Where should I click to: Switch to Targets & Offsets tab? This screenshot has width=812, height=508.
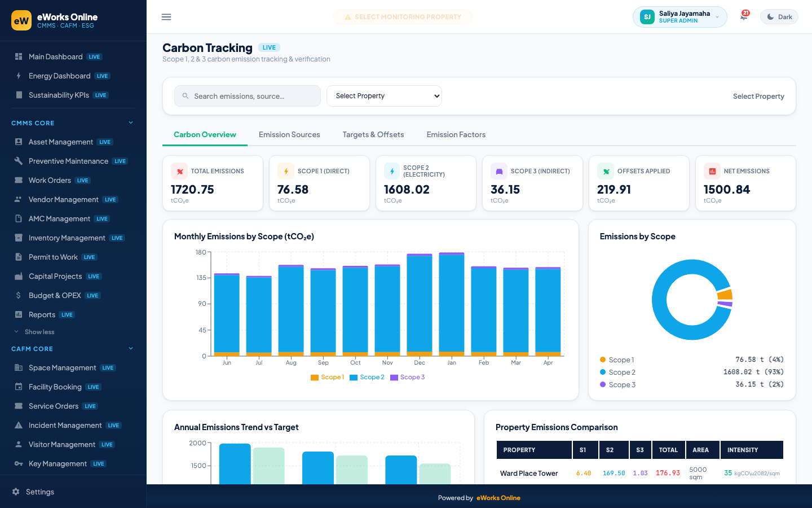(x=373, y=134)
